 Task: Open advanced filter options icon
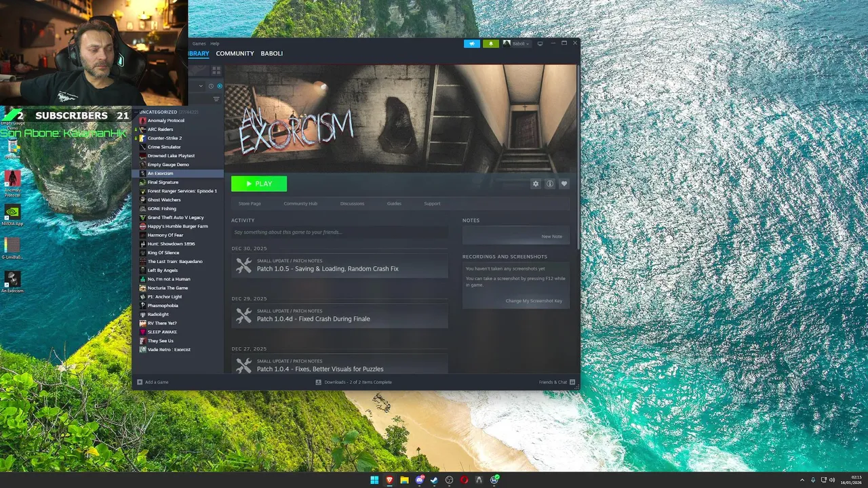[216, 99]
